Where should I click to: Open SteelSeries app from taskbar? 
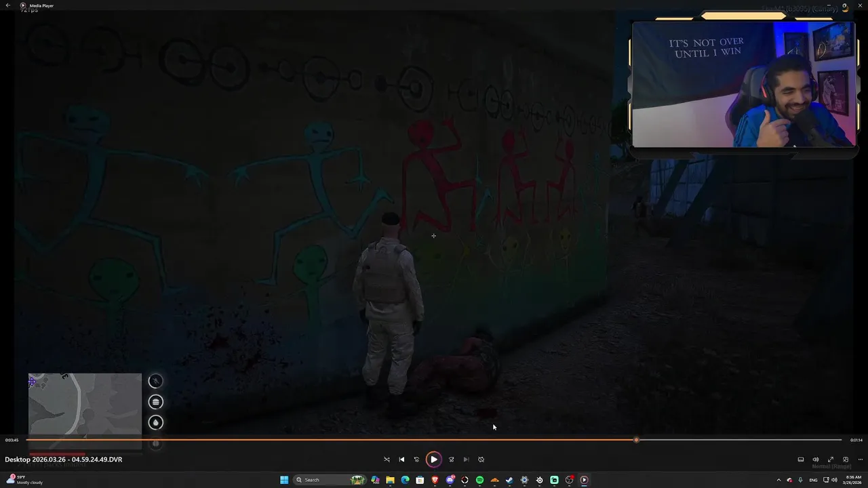539,480
